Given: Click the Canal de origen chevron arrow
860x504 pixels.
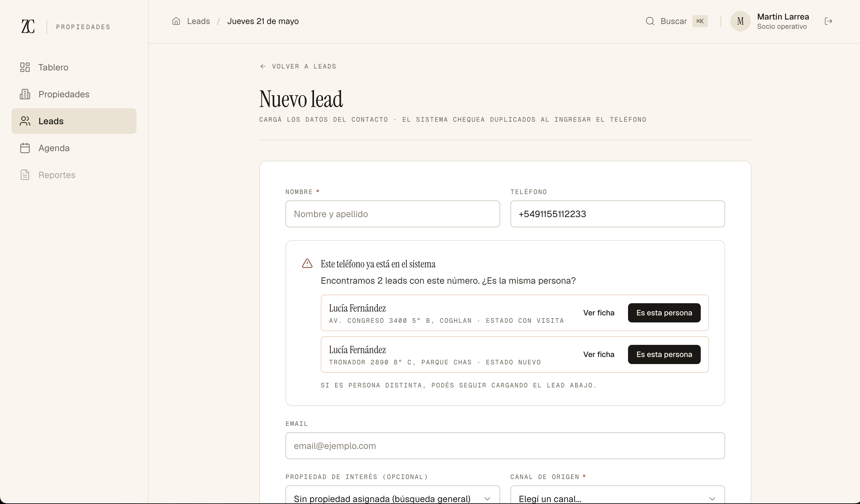Looking at the screenshot, I should click(712, 499).
